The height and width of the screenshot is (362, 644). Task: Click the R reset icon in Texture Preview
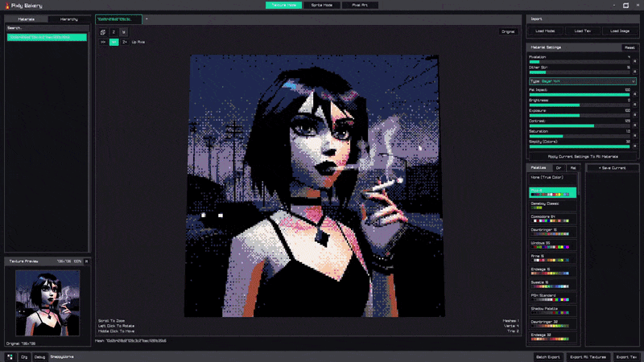(x=87, y=261)
